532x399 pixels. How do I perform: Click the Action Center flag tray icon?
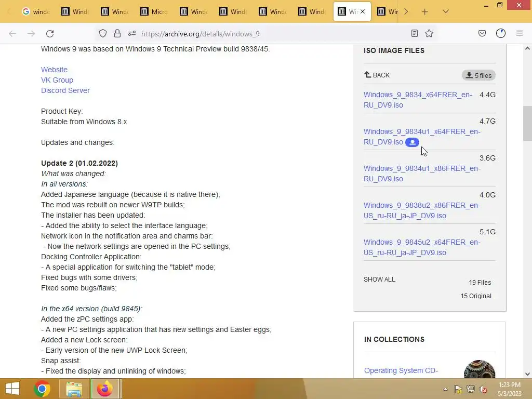458,389
